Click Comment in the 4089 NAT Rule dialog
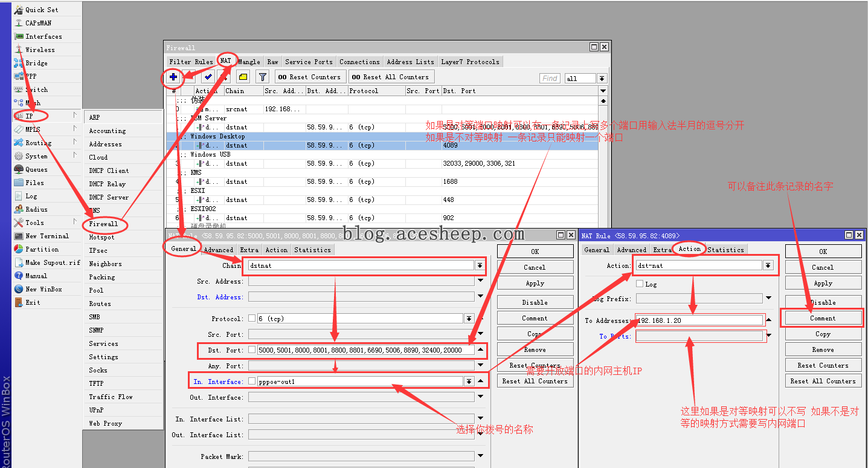This screenshot has height=468, width=868. click(x=823, y=318)
